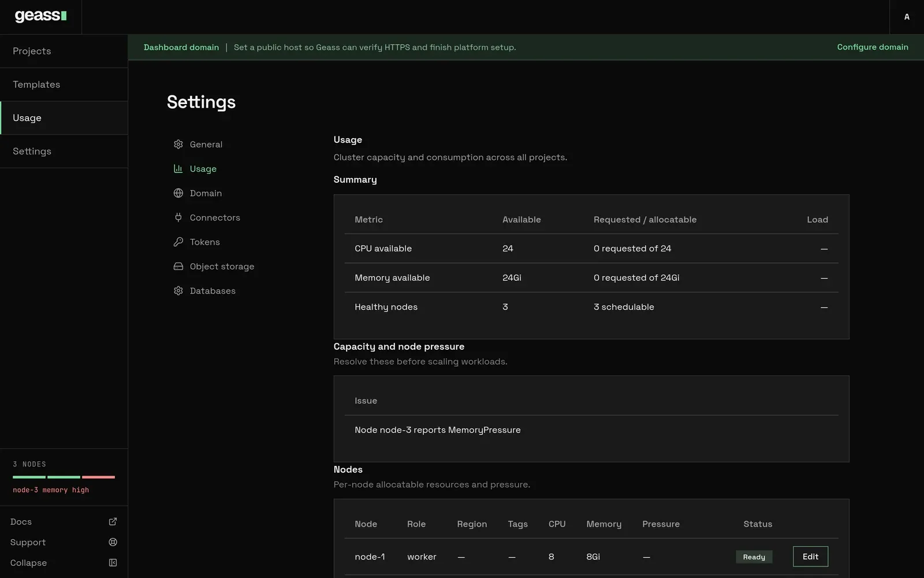Click the Collapse sidebar icon
924x578 pixels.
point(113,563)
